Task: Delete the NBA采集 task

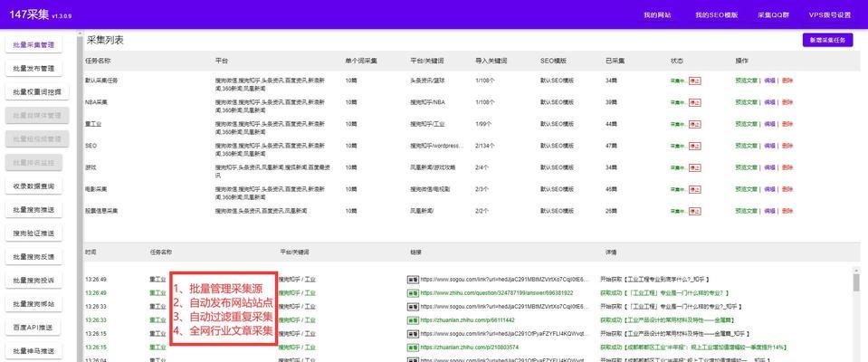Action: [x=787, y=102]
